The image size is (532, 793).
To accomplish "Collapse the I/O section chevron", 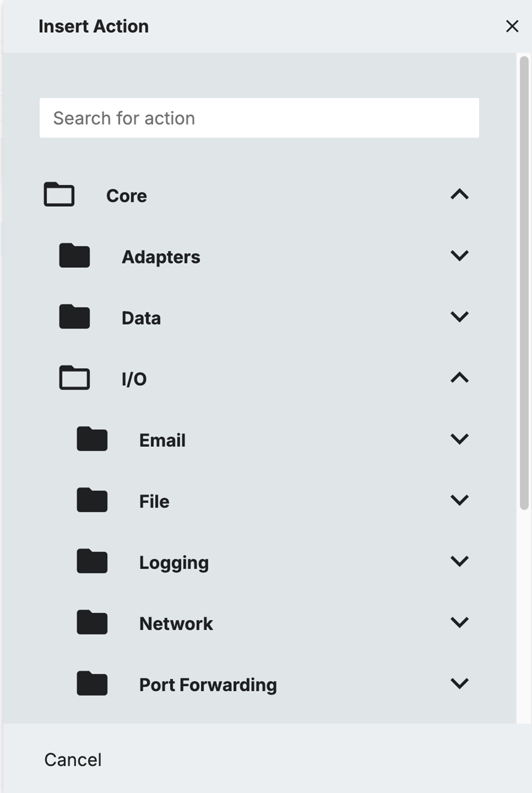I will [x=459, y=378].
